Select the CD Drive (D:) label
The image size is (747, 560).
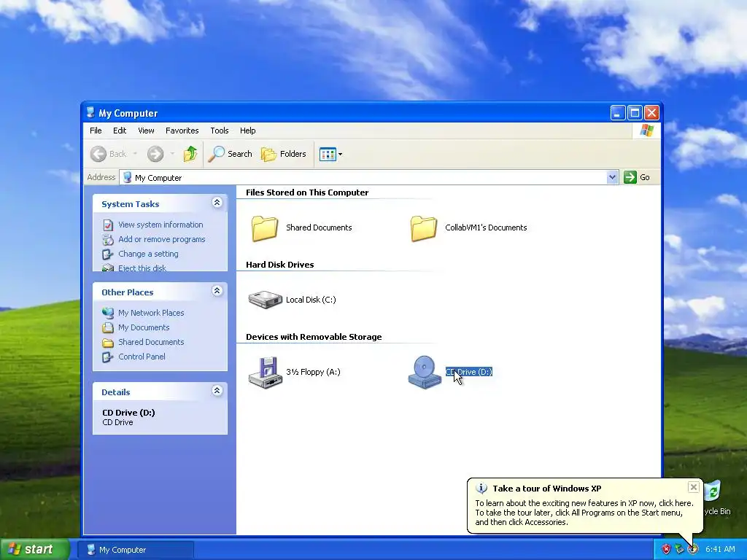pyautogui.click(x=469, y=373)
